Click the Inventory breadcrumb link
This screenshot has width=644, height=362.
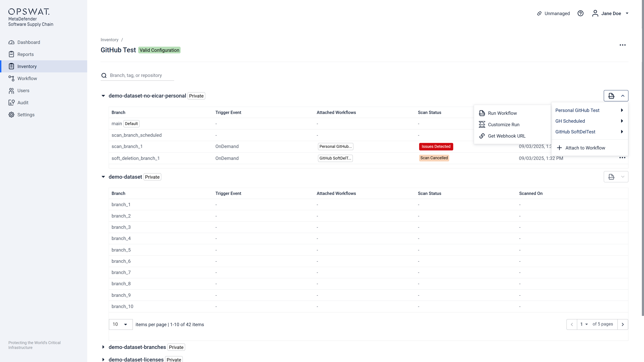click(x=109, y=40)
